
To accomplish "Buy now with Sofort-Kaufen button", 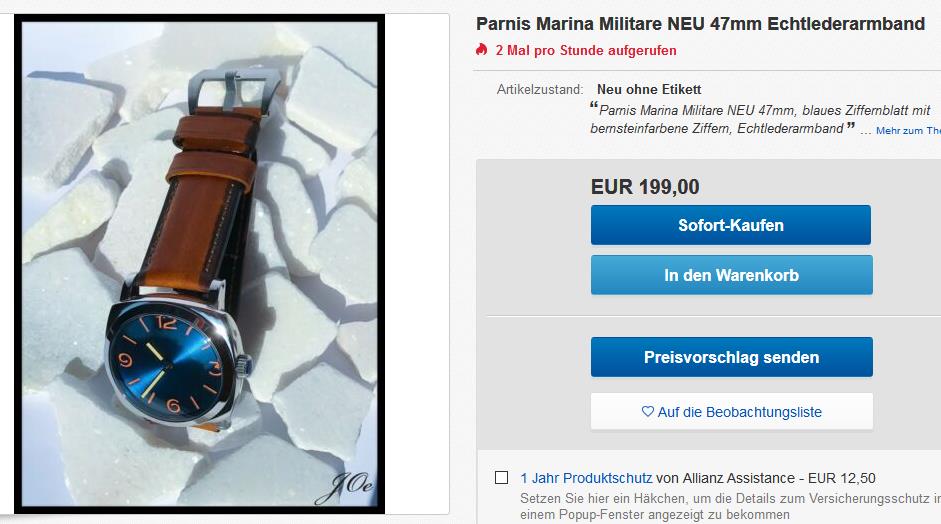I will coord(730,225).
